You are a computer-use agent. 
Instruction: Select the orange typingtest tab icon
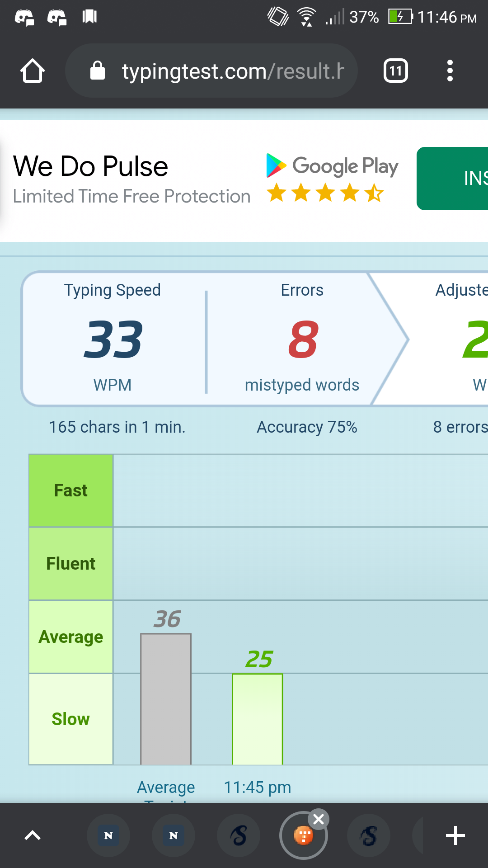303,836
